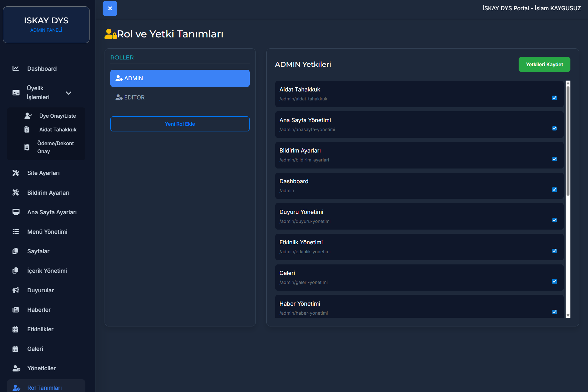Click the Haberler newspaper icon
Image resolution: width=588 pixels, height=392 pixels.
click(x=16, y=310)
